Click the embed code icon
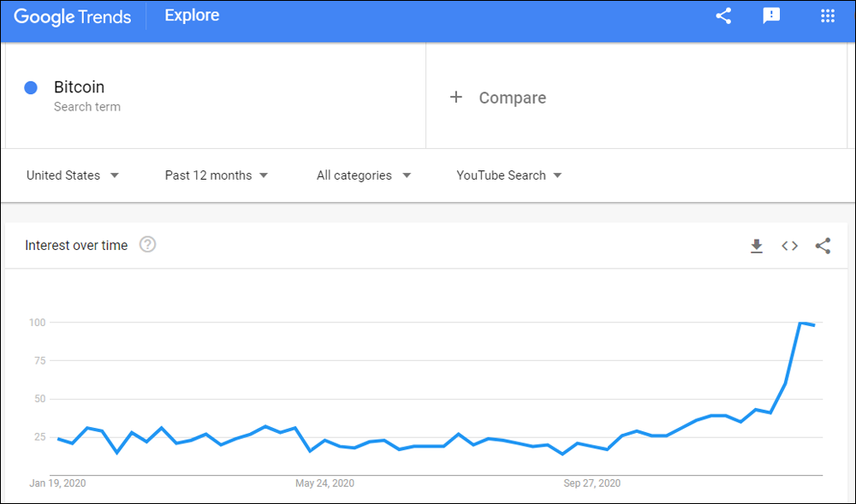Image resolution: width=856 pixels, height=504 pixels. tap(789, 246)
